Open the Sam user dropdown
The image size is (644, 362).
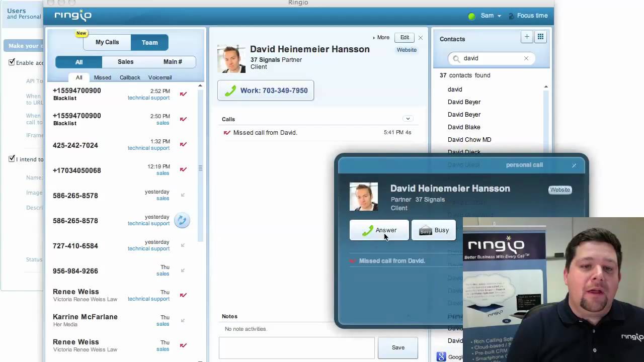pos(491,16)
